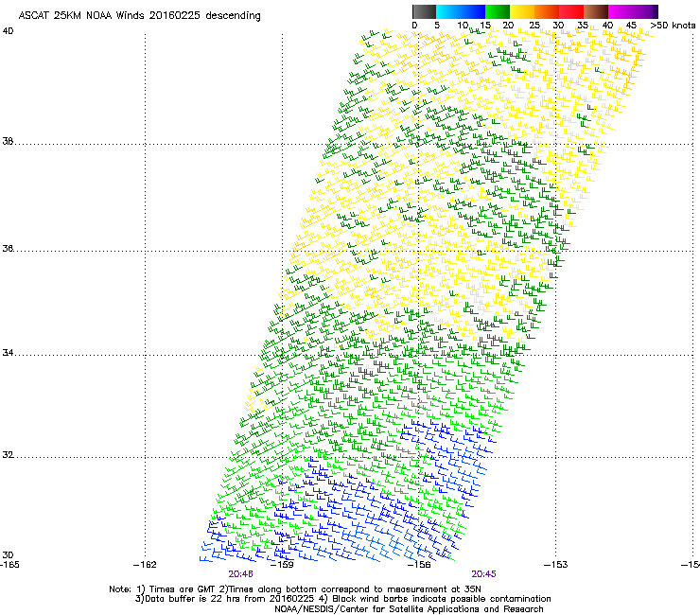The image size is (700, 615).
Task: Click the longitude label -153
Action: pyautogui.click(x=556, y=565)
